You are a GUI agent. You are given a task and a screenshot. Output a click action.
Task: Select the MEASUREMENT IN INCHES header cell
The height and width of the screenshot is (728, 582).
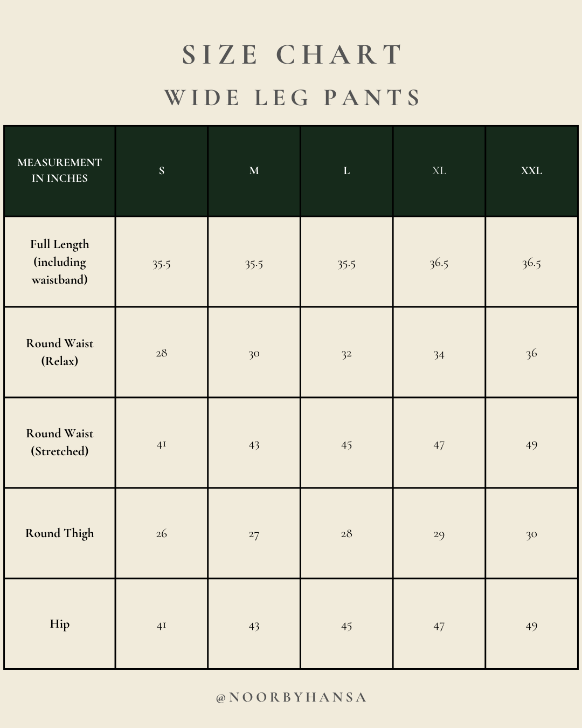(x=60, y=170)
